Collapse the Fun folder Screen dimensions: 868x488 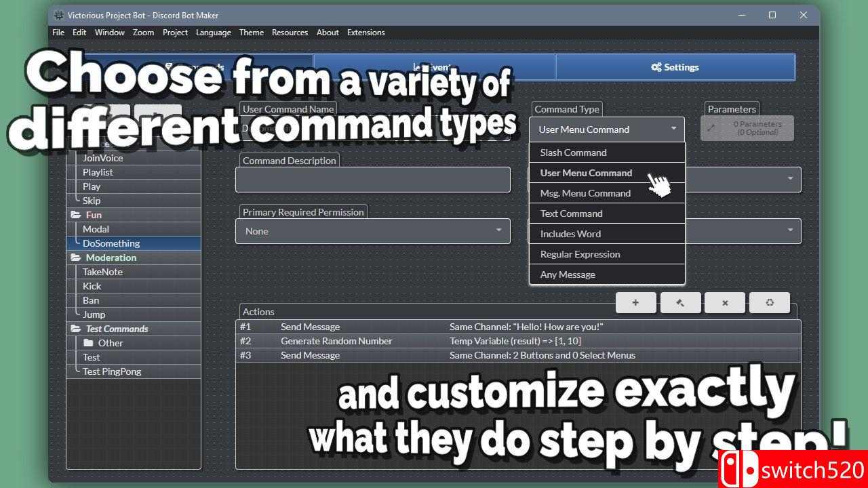(75, 215)
